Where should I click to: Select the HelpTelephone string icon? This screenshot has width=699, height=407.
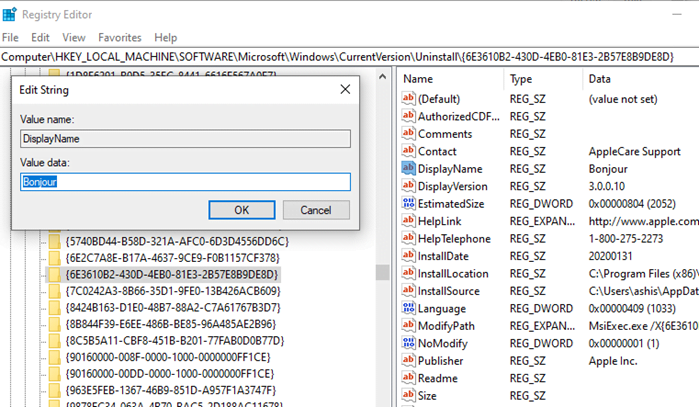point(408,238)
